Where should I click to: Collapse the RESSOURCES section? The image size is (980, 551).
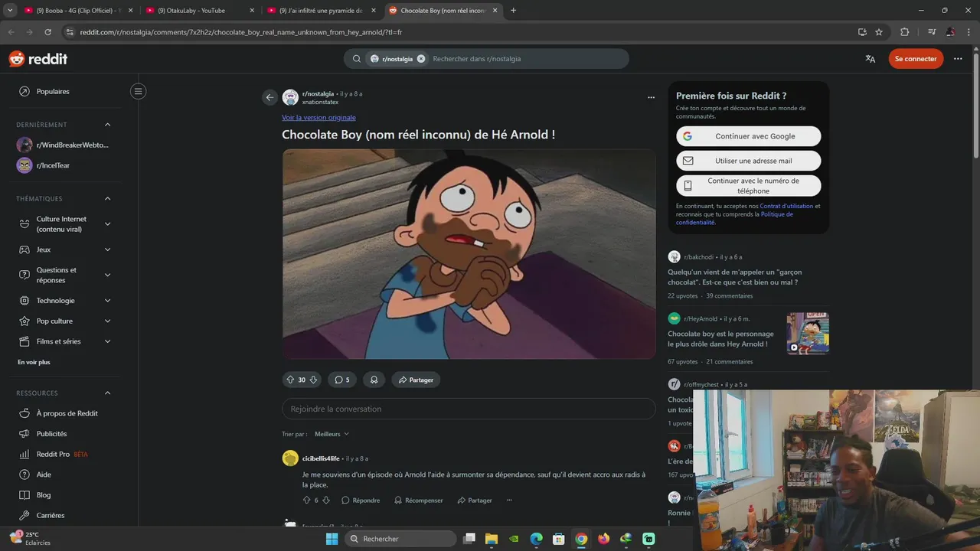pyautogui.click(x=107, y=393)
